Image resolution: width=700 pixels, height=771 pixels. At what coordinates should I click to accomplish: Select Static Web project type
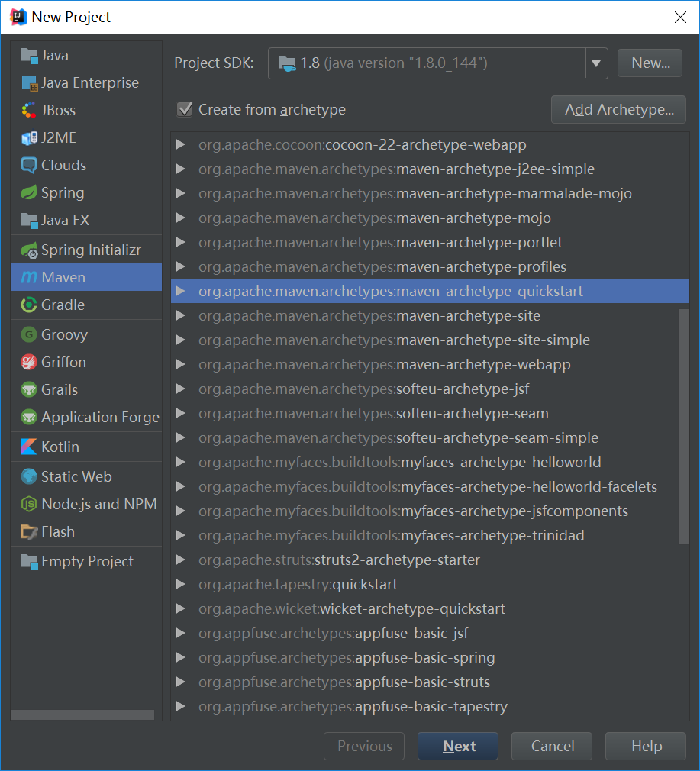(x=86, y=476)
